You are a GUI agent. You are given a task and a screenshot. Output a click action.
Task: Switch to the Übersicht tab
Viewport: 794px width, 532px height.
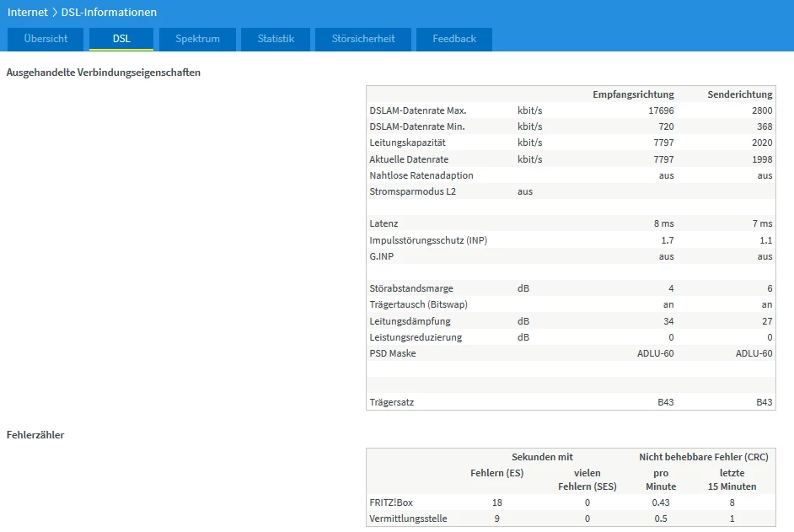46,39
